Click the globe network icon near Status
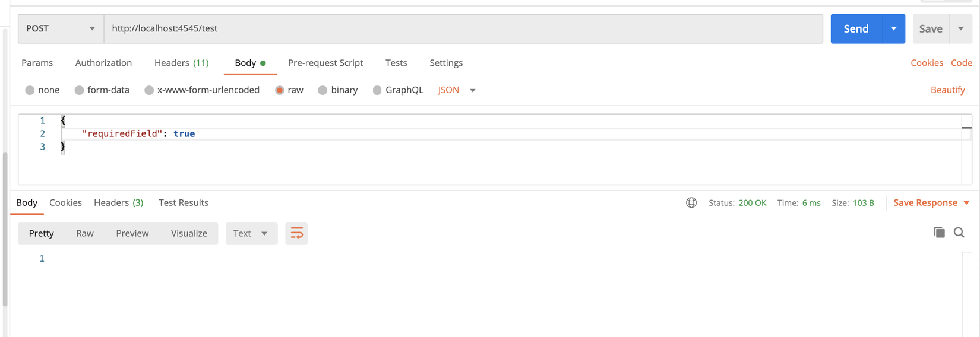 click(x=691, y=203)
